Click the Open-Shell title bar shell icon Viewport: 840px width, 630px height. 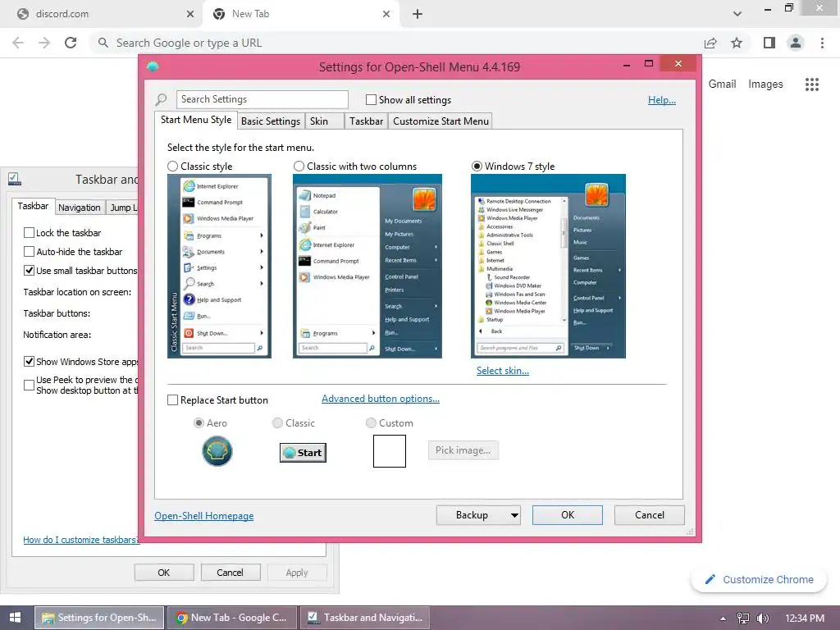point(153,67)
